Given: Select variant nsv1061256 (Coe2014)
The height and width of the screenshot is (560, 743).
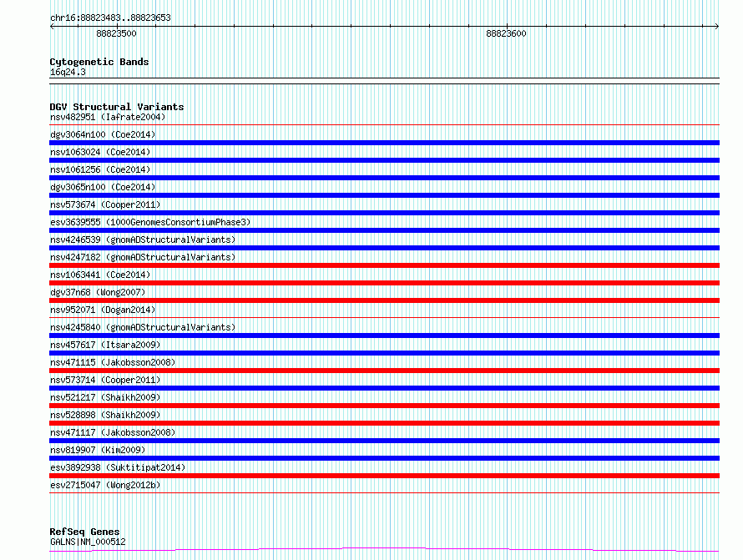Looking at the screenshot, I should coord(100,169).
